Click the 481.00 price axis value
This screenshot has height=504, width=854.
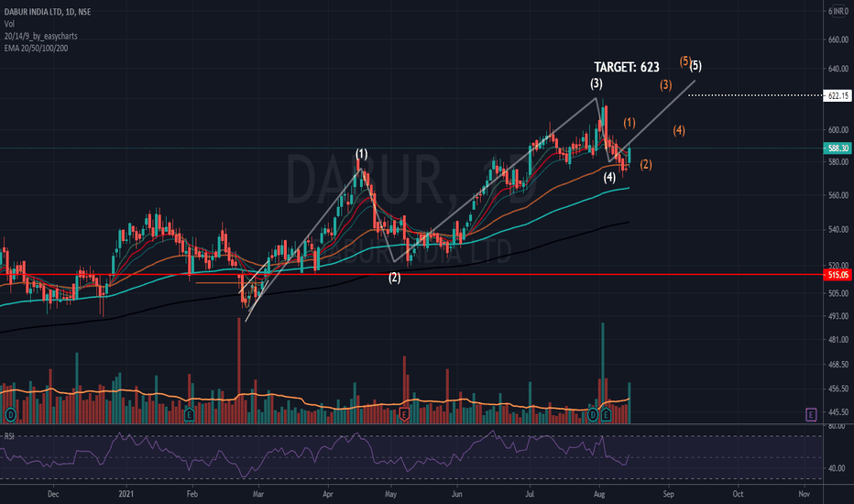[x=838, y=339]
